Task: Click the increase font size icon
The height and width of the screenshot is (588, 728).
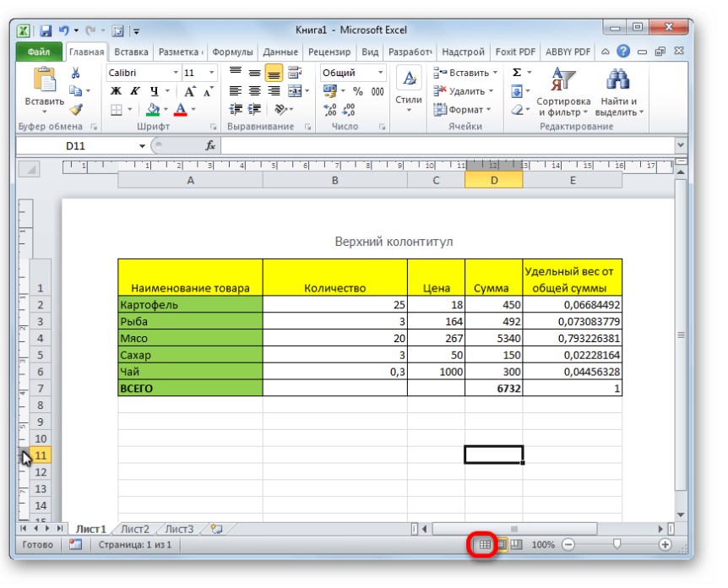Action: tap(189, 92)
